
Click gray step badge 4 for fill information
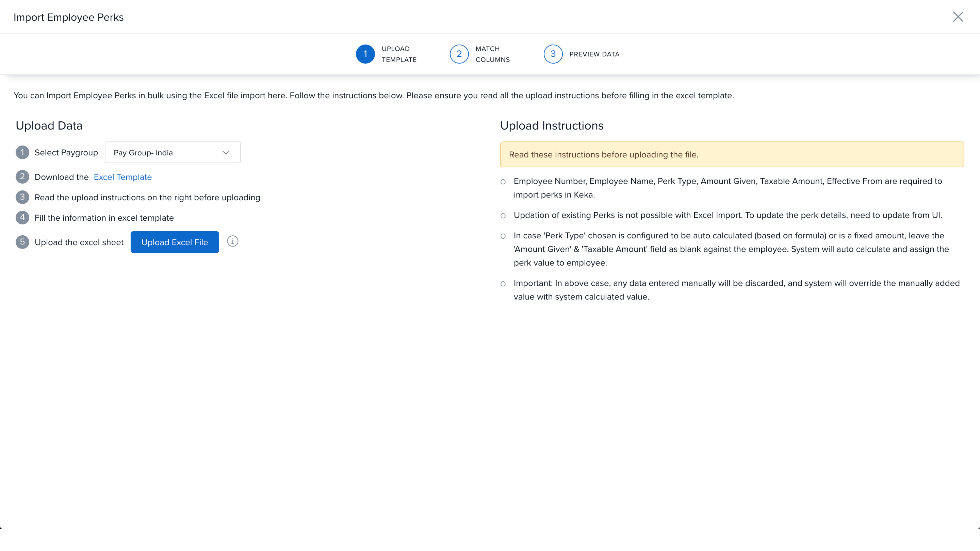(x=22, y=217)
